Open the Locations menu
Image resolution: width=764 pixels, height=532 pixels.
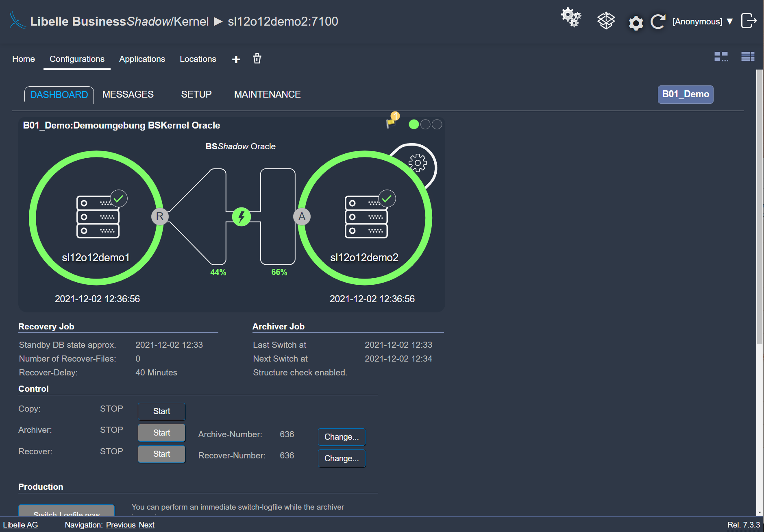pos(198,59)
